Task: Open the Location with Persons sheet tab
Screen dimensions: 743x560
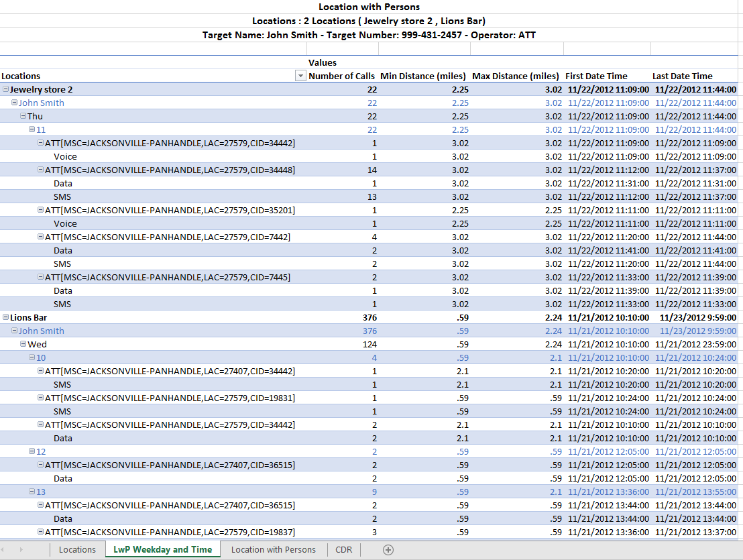Action: pyautogui.click(x=273, y=549)
